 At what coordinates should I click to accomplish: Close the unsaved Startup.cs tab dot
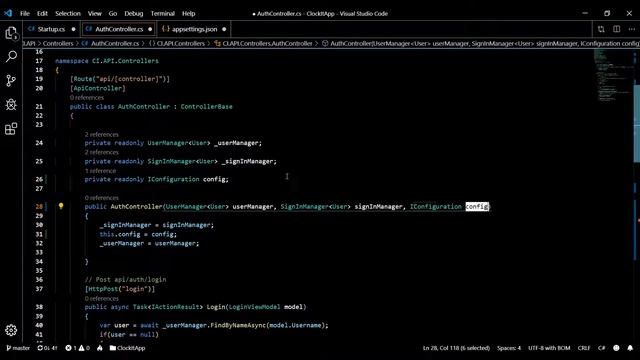point(73,29)
